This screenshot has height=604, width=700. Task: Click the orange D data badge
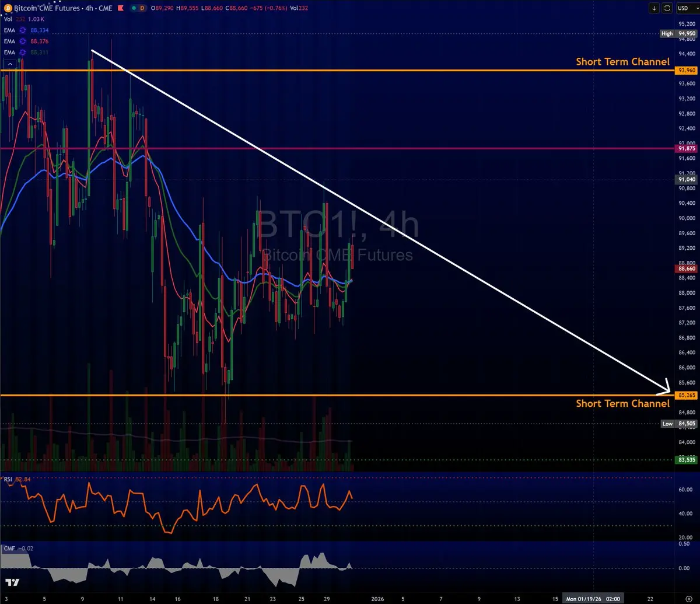coord(141,8)
